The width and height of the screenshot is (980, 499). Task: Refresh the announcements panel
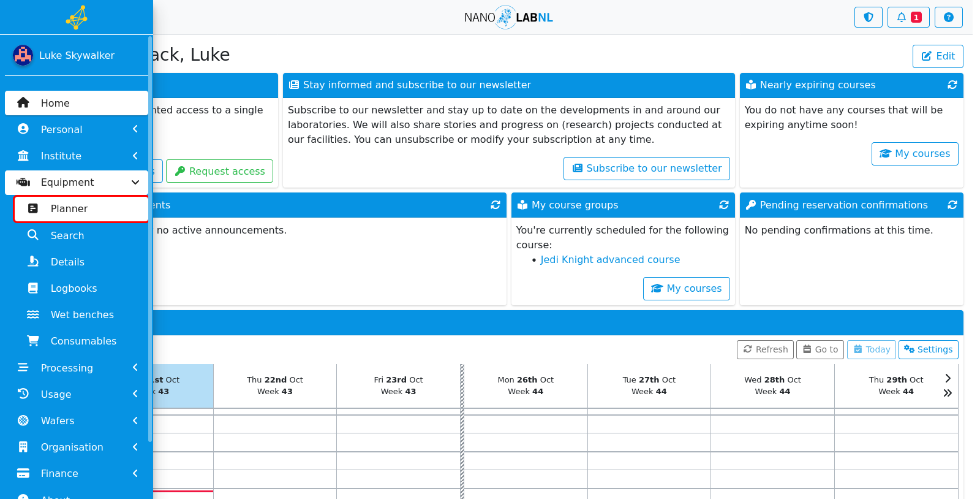pos(495,205)
